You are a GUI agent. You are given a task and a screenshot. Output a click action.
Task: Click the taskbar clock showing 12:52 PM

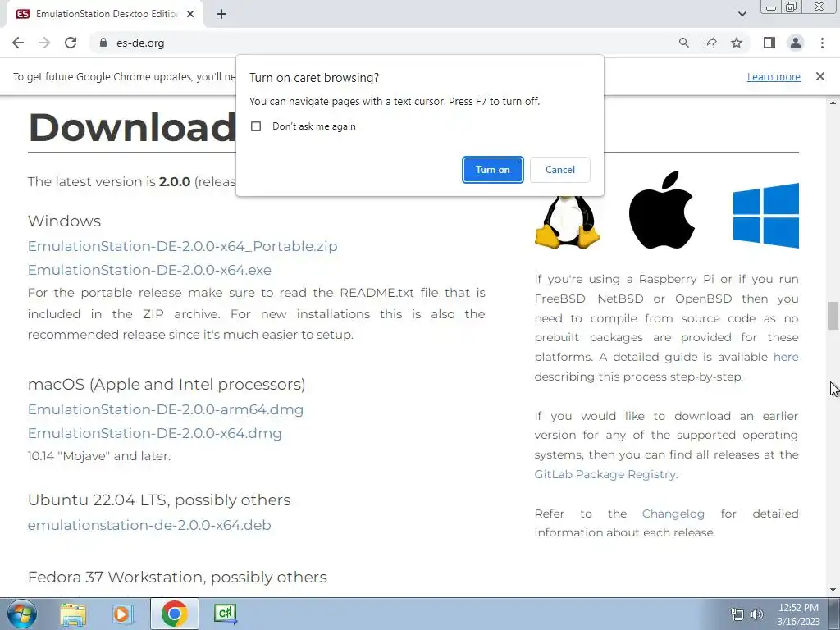coord(798,614)
